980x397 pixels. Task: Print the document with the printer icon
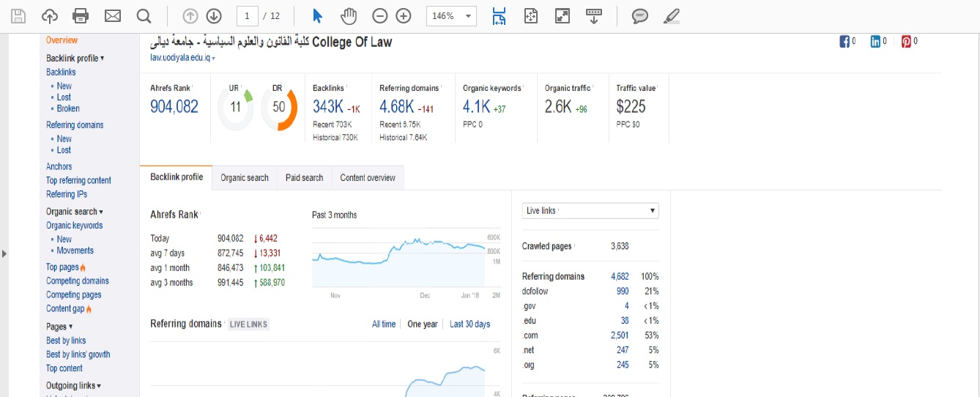[x=81, y=16]
